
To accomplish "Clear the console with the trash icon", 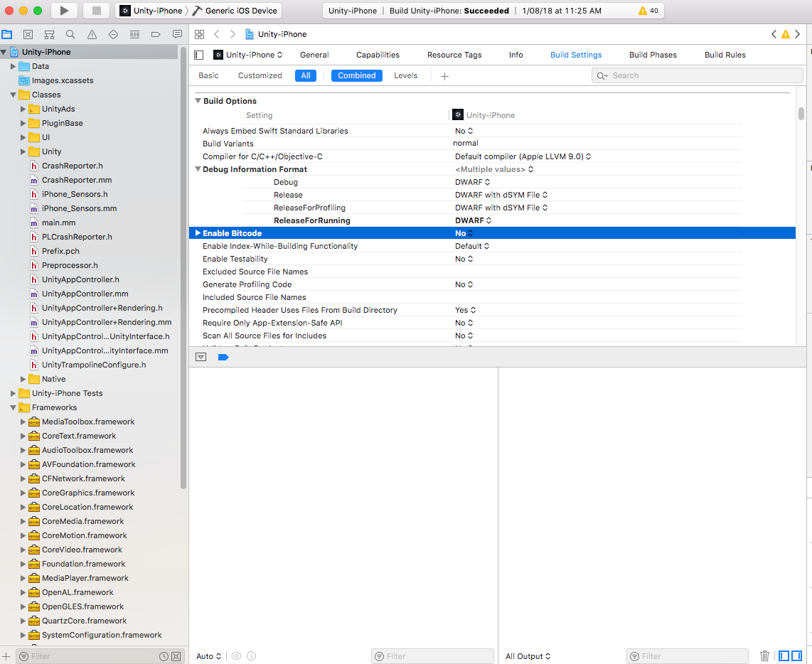I will [764, 655].
